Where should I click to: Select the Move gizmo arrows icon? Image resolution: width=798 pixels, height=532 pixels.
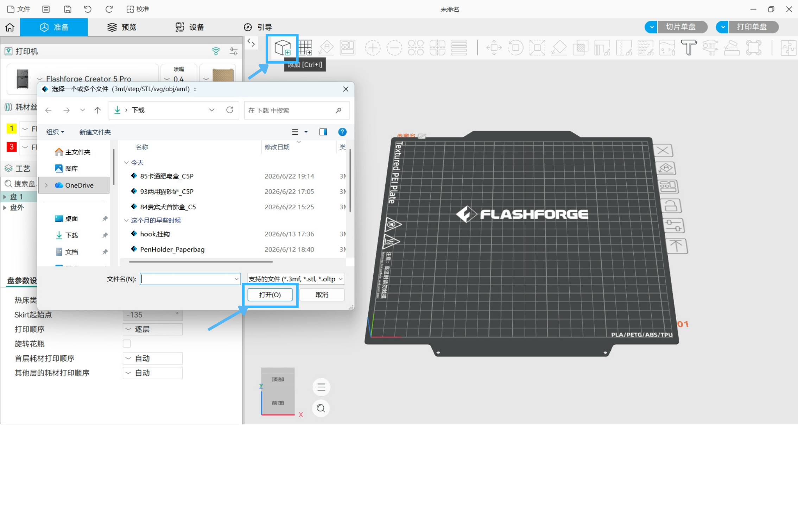(x=494, y=48)
